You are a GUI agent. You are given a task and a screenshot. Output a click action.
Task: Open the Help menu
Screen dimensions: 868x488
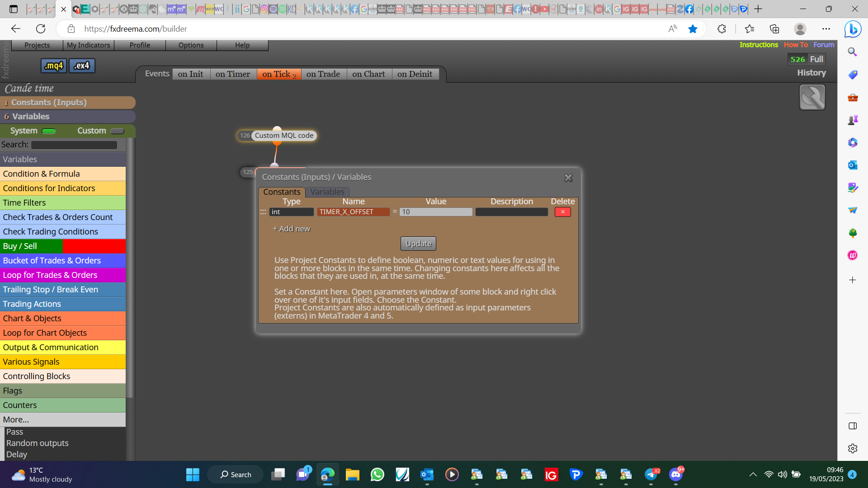coord(242,45)
